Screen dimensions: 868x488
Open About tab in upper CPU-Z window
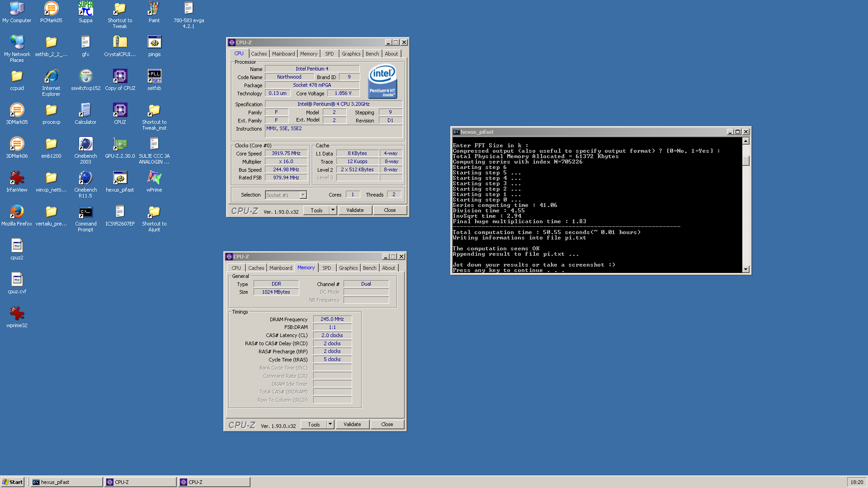point(392,54)
